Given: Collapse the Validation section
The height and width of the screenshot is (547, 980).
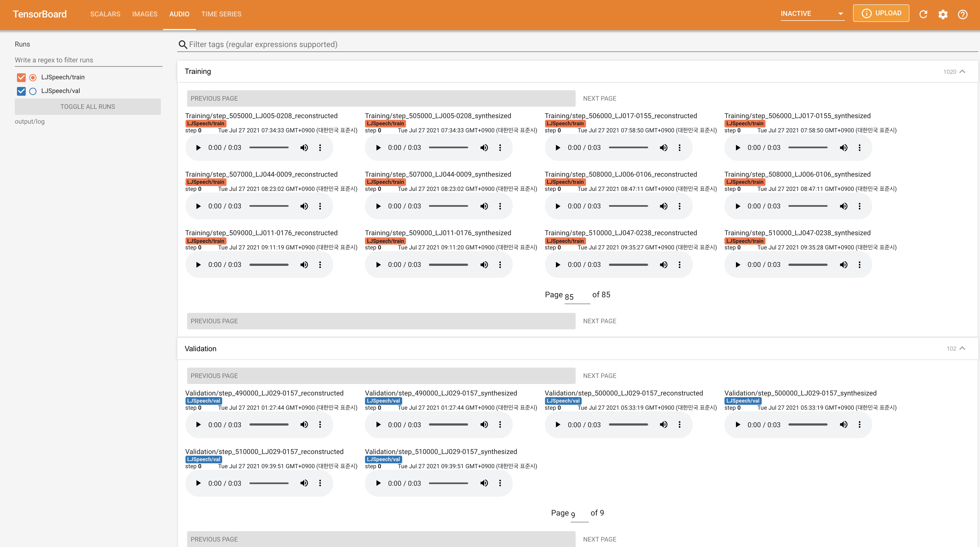Looking at the screenshot, I should pos(962,348).
